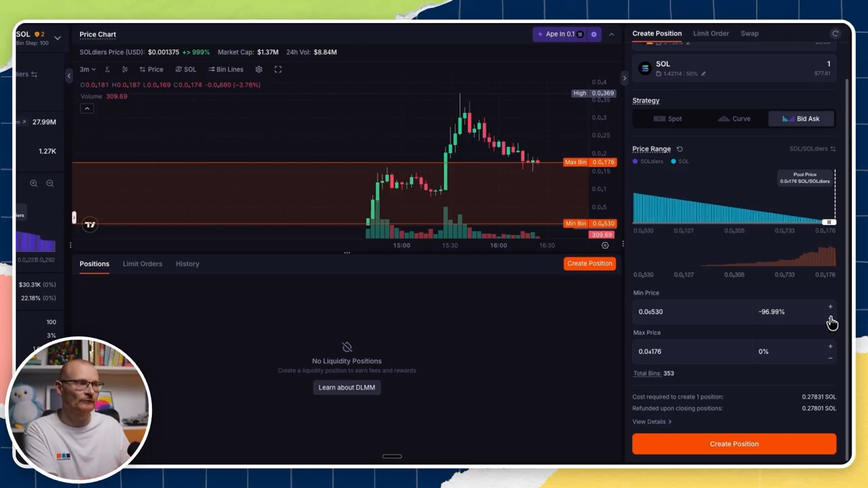The height and width of the screenshot is (488, 868).
Task: Click the Min Bin price label
Action: (x=590, y=224)
